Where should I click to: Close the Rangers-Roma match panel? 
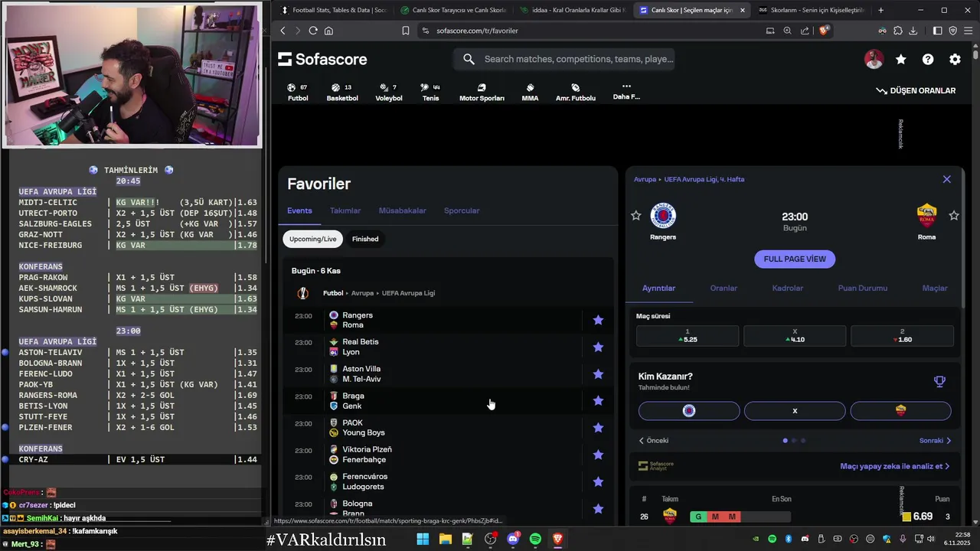pos(947,179)
